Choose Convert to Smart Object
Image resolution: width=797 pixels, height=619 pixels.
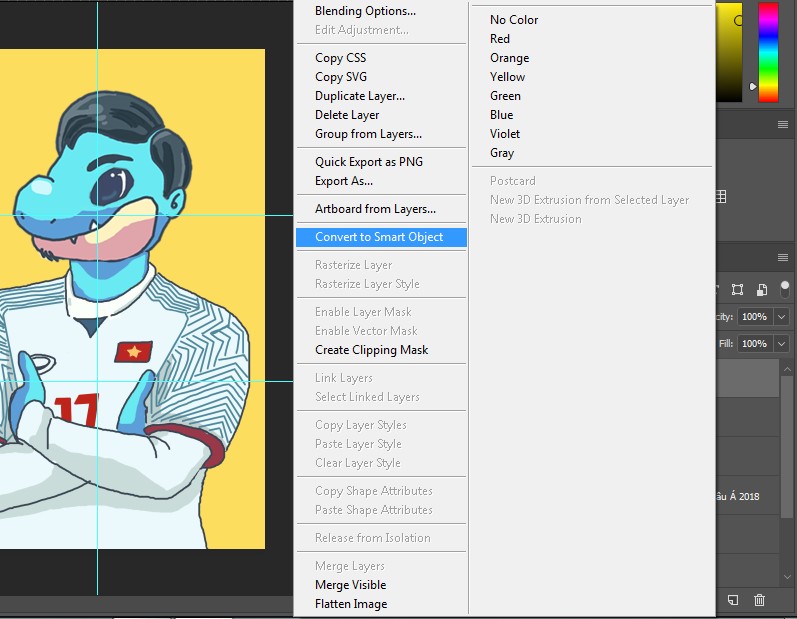[x=378, y=237]
